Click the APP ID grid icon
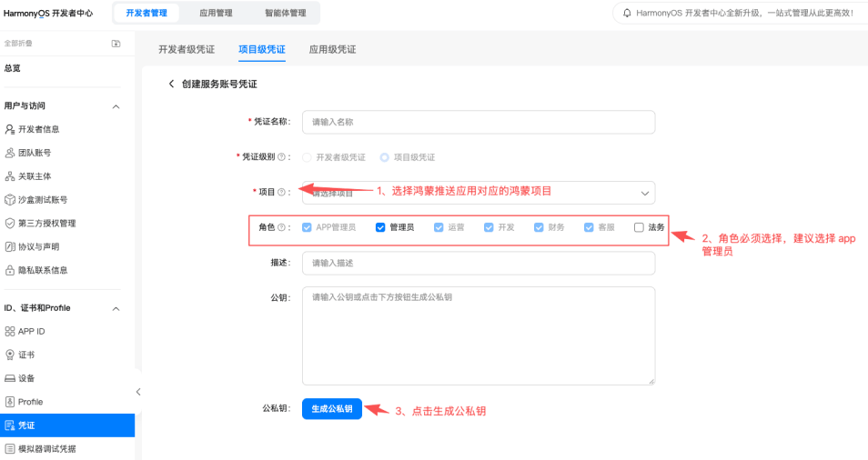This screenshot has height=460, width=868. pyautogui.click(x=9, y=331)
